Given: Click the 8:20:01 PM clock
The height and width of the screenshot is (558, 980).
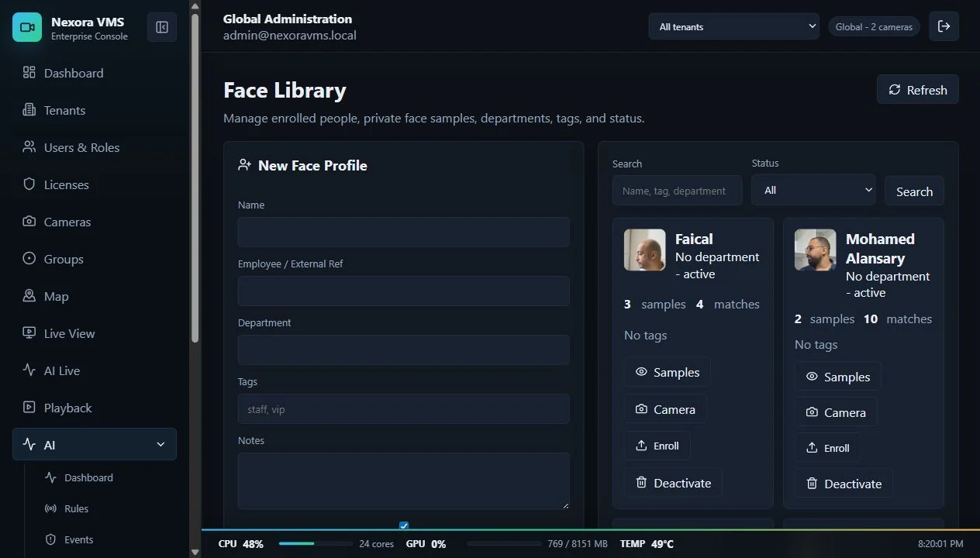Looking at the screenshot, I should pyautogui.click(x=940, y=544).
